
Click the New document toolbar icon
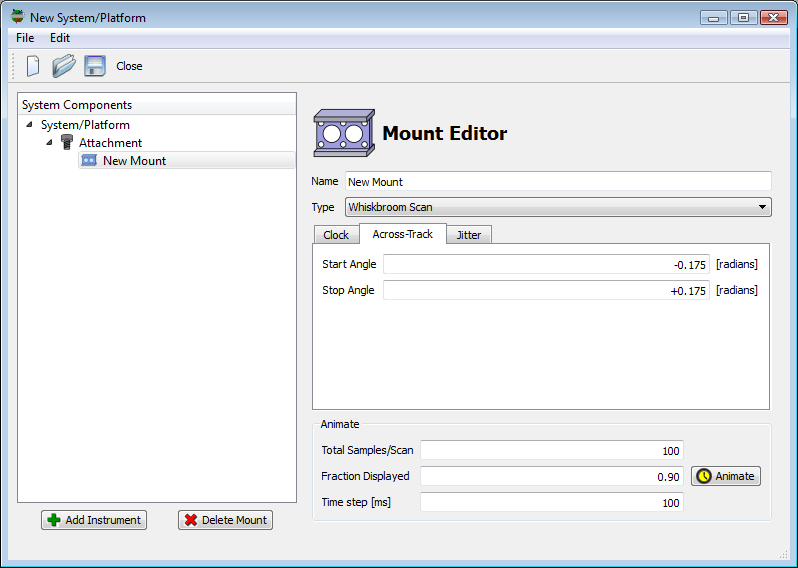pos(33,66)
